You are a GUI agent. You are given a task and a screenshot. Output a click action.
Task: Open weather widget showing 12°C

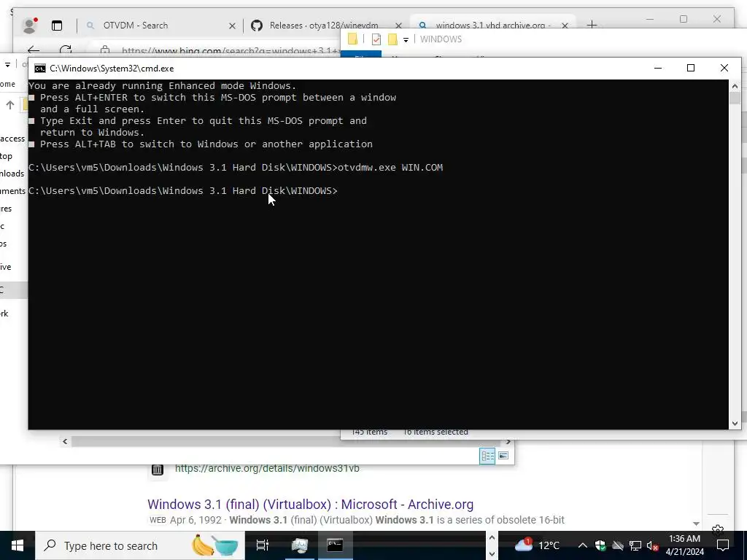(538, 545)
